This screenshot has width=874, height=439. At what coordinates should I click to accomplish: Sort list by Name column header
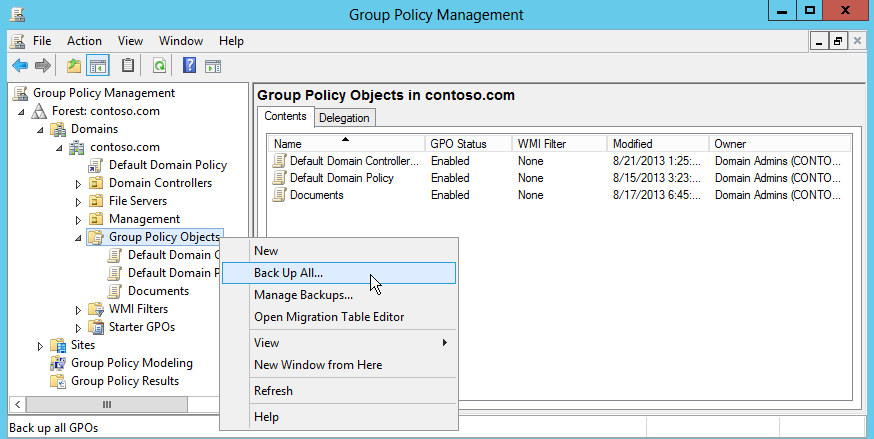[x=346, y=144]
